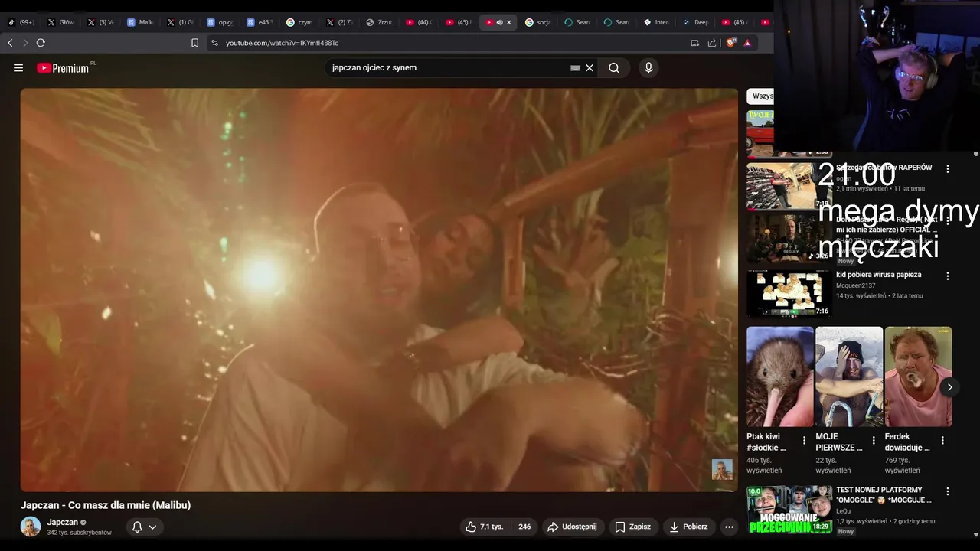Click inside the YouTube search field

(x=448, y=68)
